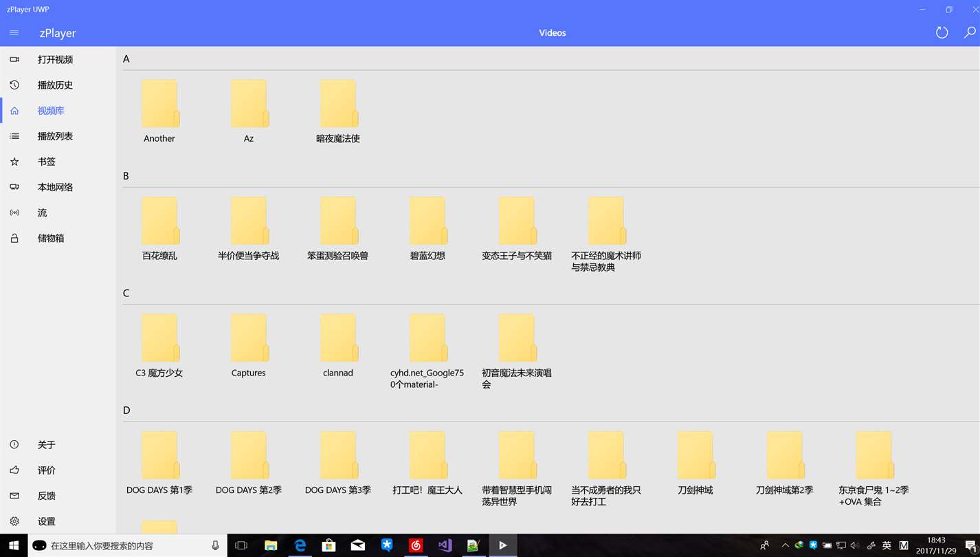Open the cyhd.net_Google750个material folder
This screenshot has height=557, width=980.
point(427,351)
